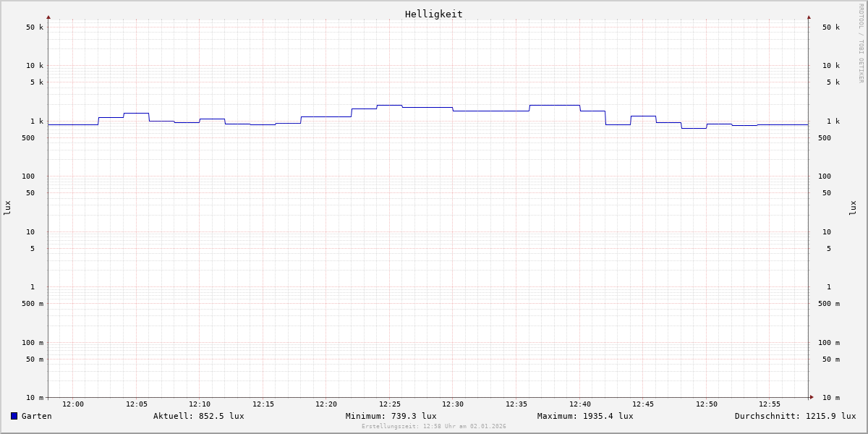Click the Garten legend label

click(36, 416)
